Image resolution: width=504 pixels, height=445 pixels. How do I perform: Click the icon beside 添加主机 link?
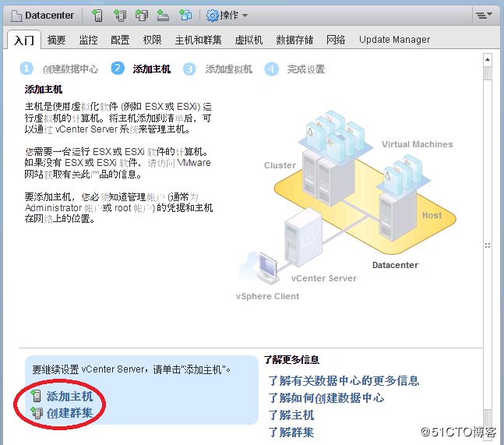tap(36, 396)
